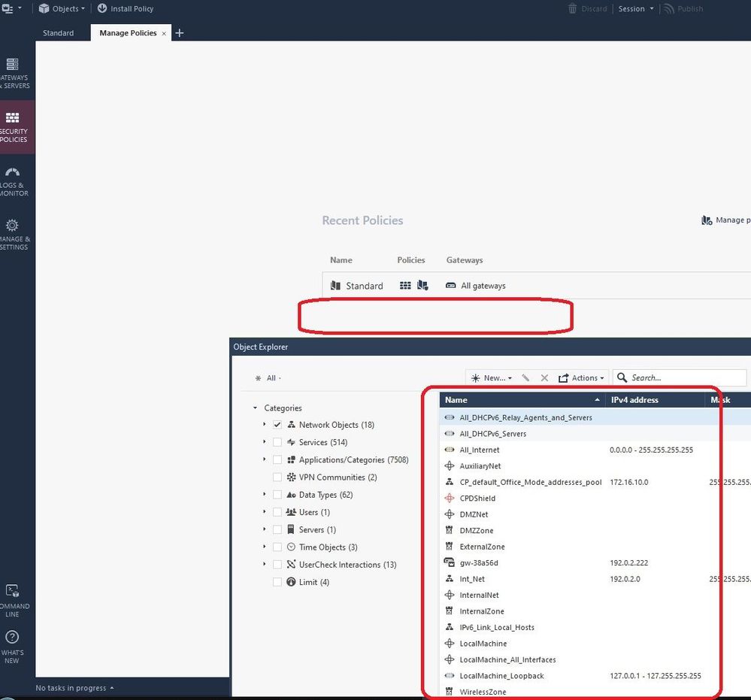This screenshot has height=700, width=751.
Task: Check the Data Types checkbox
Action: (x=277, y=495)
